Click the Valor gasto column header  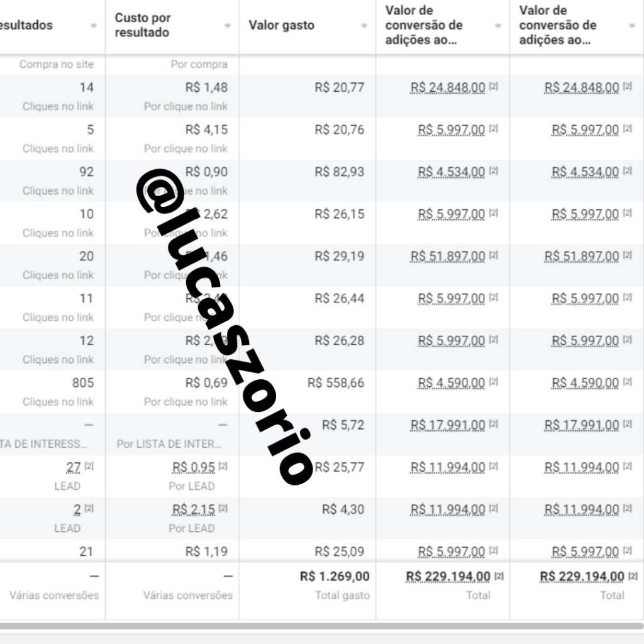(x=281, y=25)
